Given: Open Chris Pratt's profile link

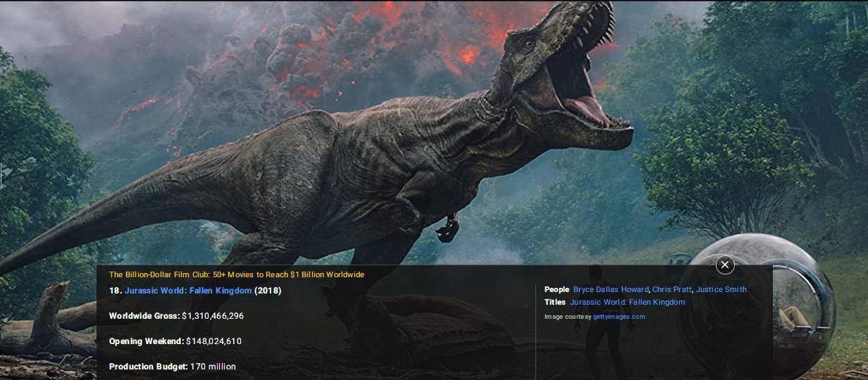Looking at the screenshot, I should [672, 289].
